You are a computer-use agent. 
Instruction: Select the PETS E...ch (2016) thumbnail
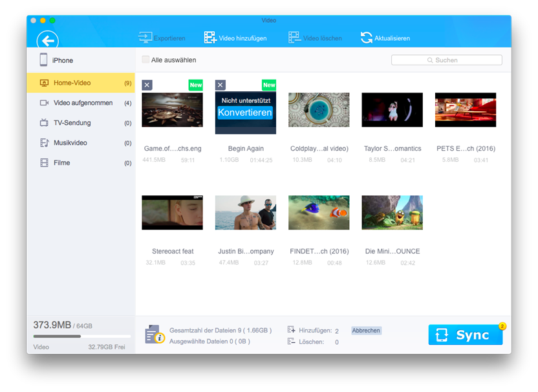coord(466,110)
